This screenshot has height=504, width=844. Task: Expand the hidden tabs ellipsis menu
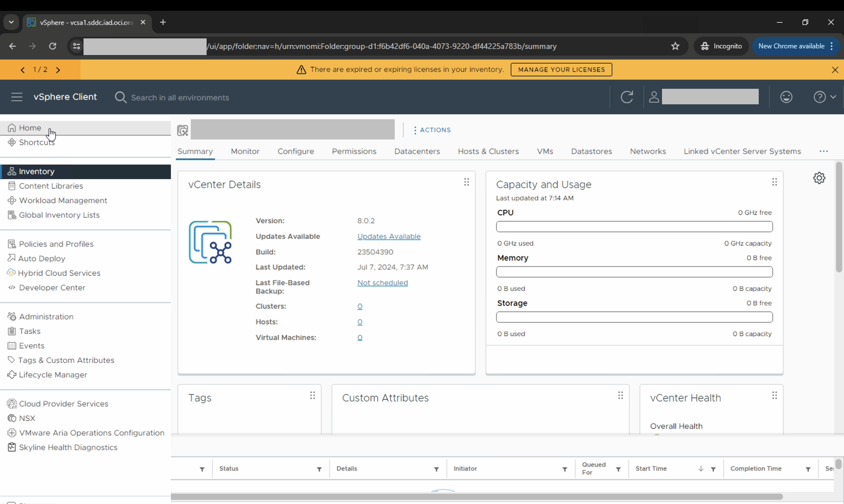tap(823, 151)
